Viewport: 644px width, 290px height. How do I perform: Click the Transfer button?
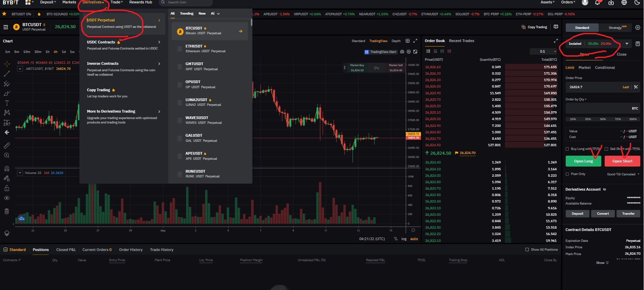(628, 214)
